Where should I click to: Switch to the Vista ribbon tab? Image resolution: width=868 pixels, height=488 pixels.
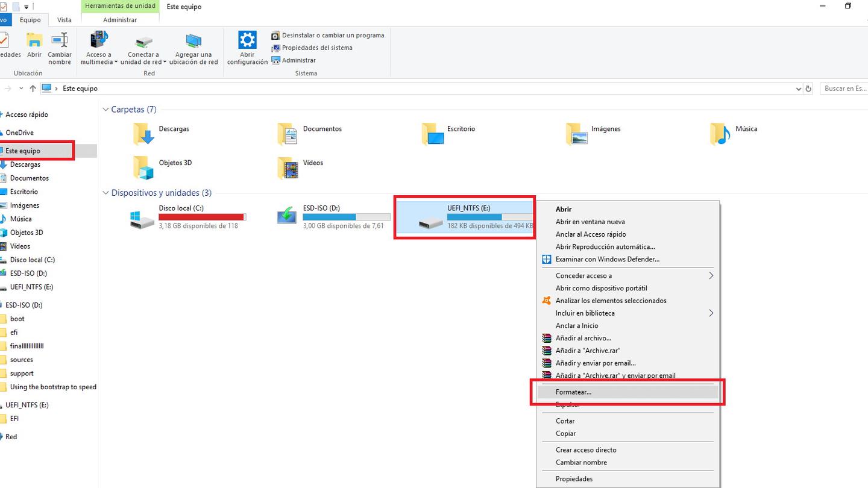pyautogui.click(x=64, y=19)
